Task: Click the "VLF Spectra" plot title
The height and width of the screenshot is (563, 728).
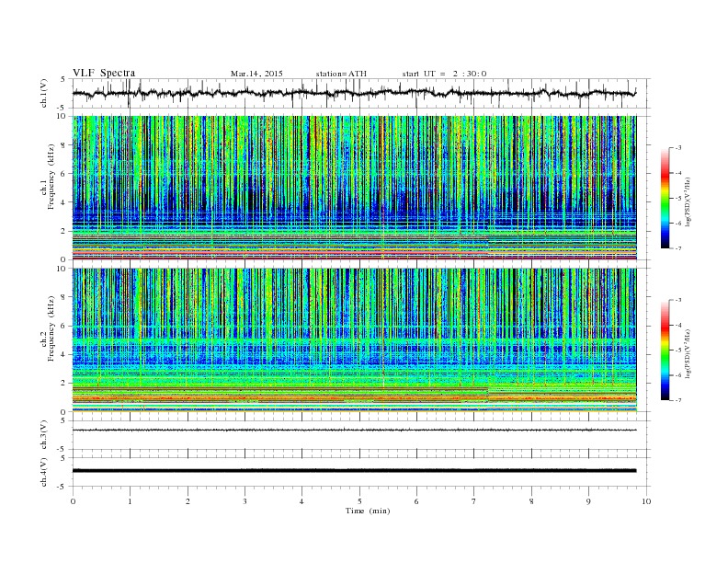Action: (x=104, y=73)
